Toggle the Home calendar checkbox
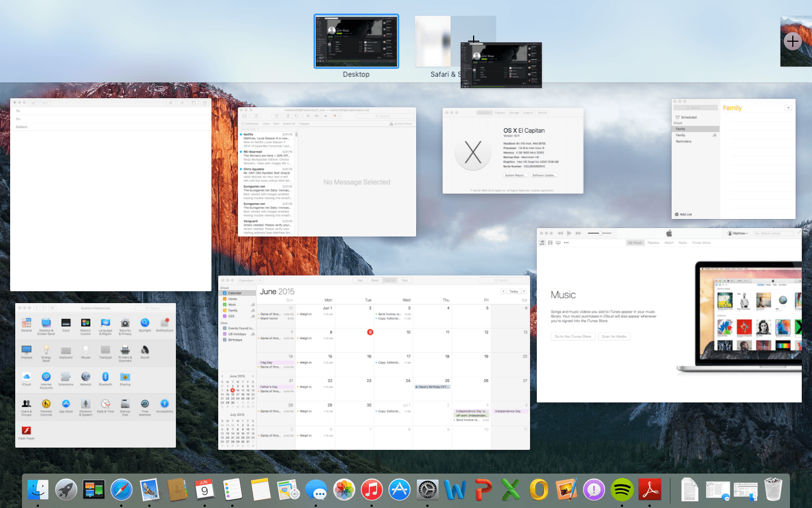This screenshot has width=812, height=508. point(225,299)
